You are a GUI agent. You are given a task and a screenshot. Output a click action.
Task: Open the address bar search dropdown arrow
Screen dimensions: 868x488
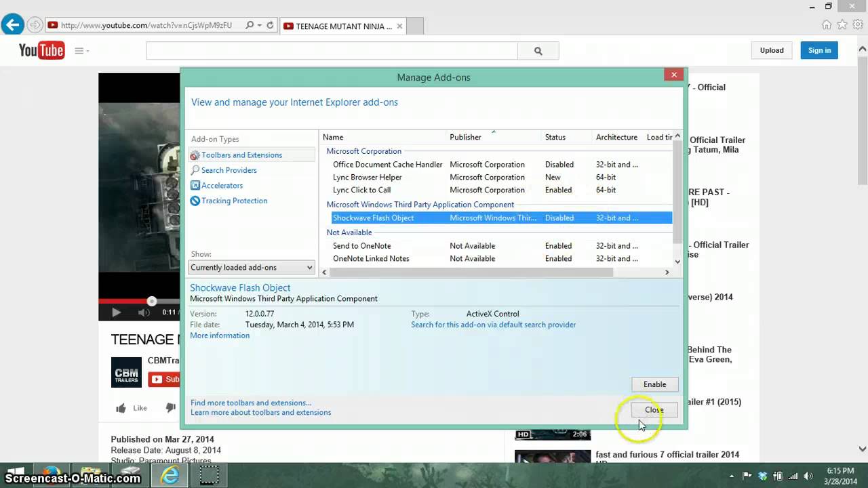(x=259, y=26)
